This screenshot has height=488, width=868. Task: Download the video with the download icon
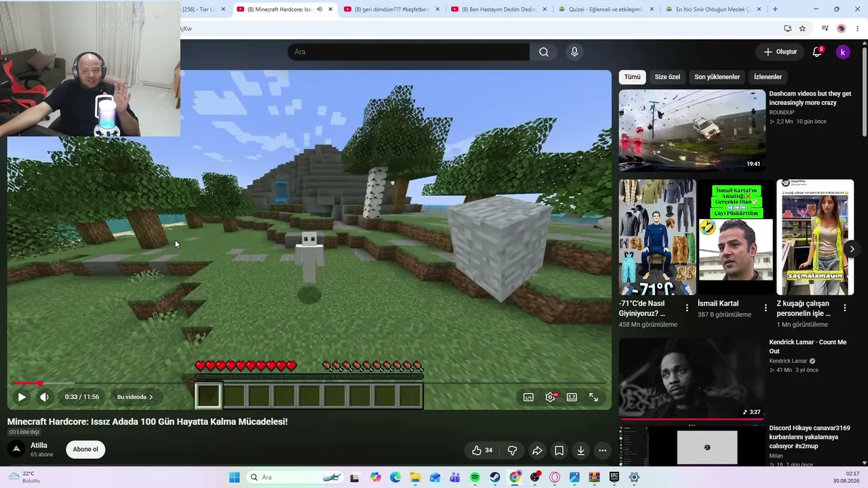pos(580,450)
